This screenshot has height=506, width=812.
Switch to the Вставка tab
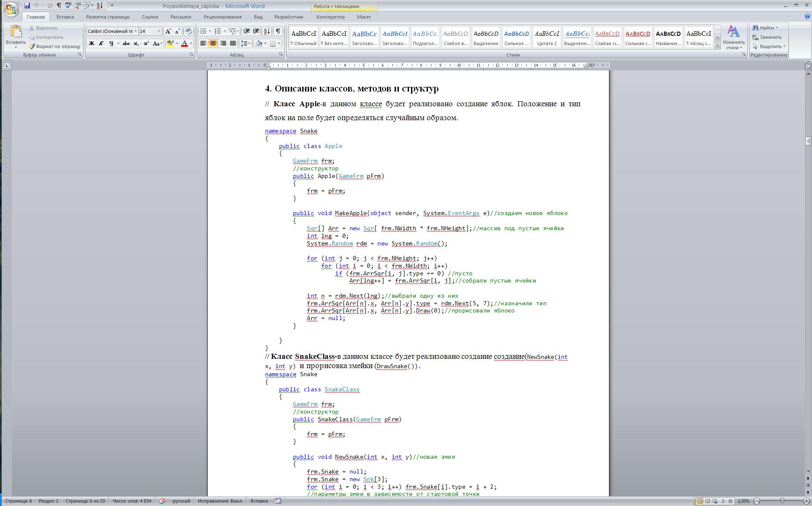(x=65, y=17)
